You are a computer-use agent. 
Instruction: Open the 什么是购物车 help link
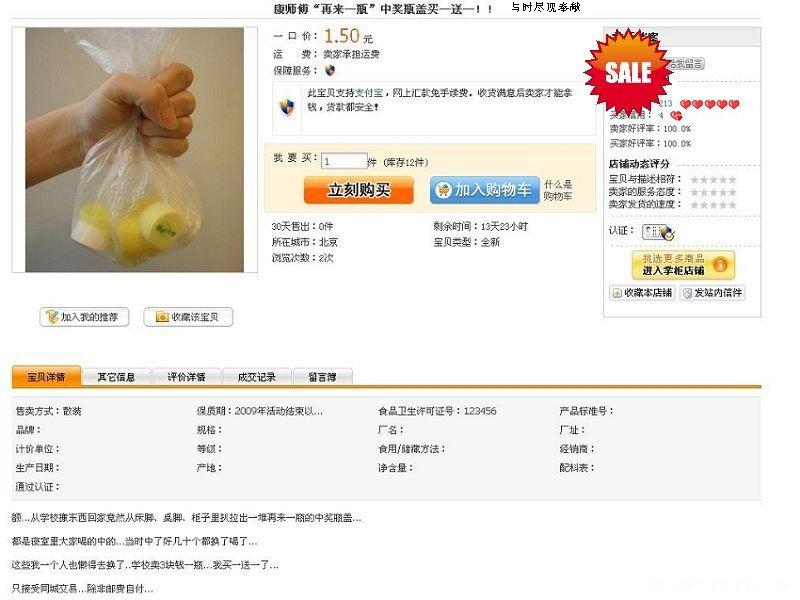click(x=558, y=190)
